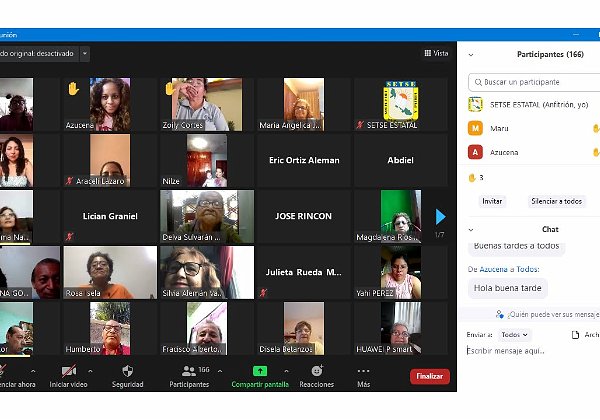Image resolution: width=600 pixels, height=420 pixels.
Task: Open the Participantes people icon
Action: click(x=189, y=371)
